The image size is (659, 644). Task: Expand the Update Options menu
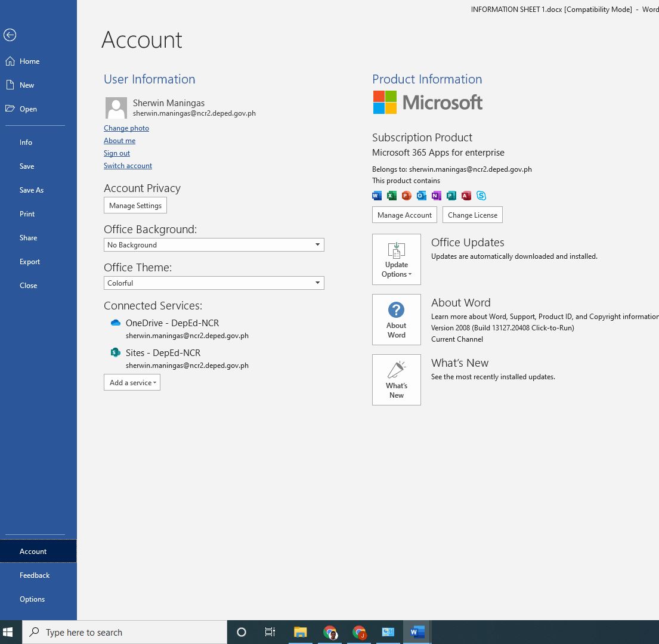(x=396, y=259)
